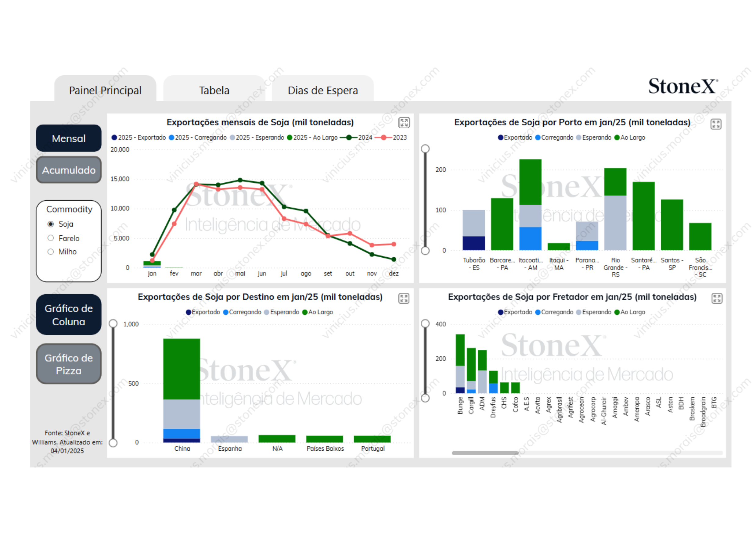Image resolution: width=756 pixels, height=533 pixels.
Task: Click the '2025 - Exportado' legend marker
Action: point(114,138)
